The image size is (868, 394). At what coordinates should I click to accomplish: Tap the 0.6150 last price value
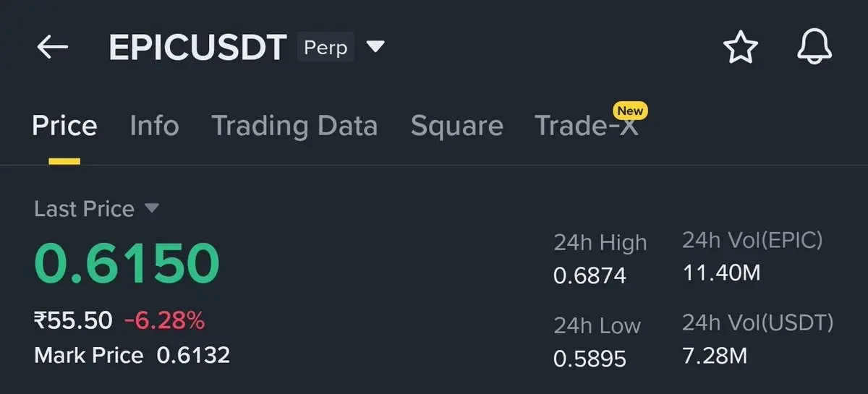127,263
